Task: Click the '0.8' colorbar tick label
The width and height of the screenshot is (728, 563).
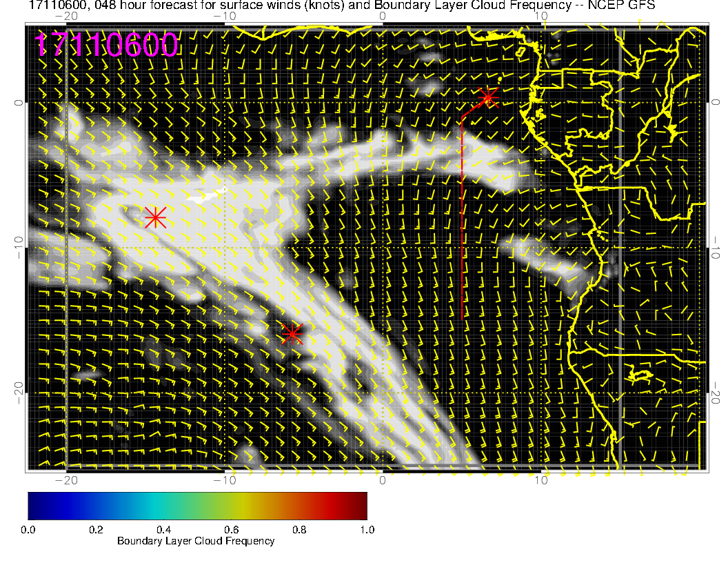Action: point(299,530)
